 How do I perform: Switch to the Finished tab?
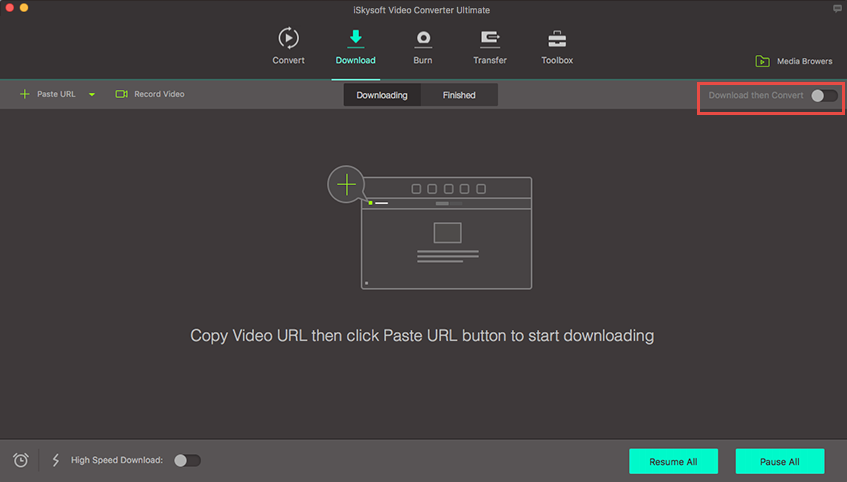pyautogui.click(x=459, y=95)
